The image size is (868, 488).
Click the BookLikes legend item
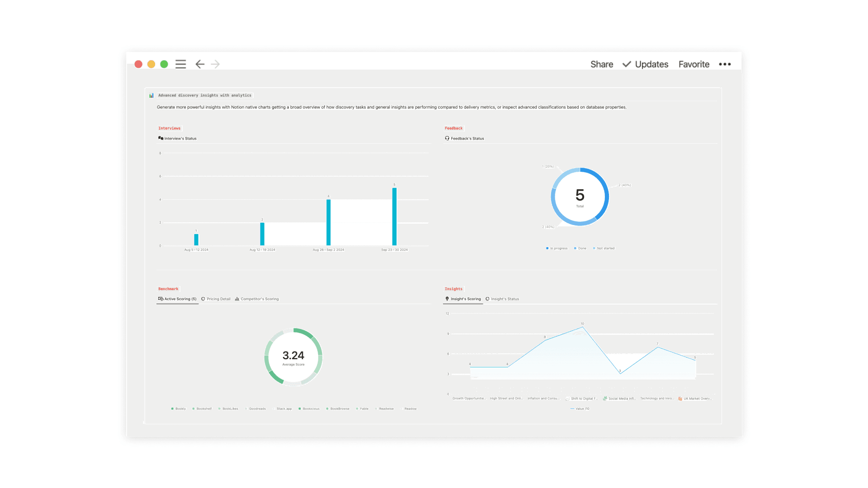(228, 408)
